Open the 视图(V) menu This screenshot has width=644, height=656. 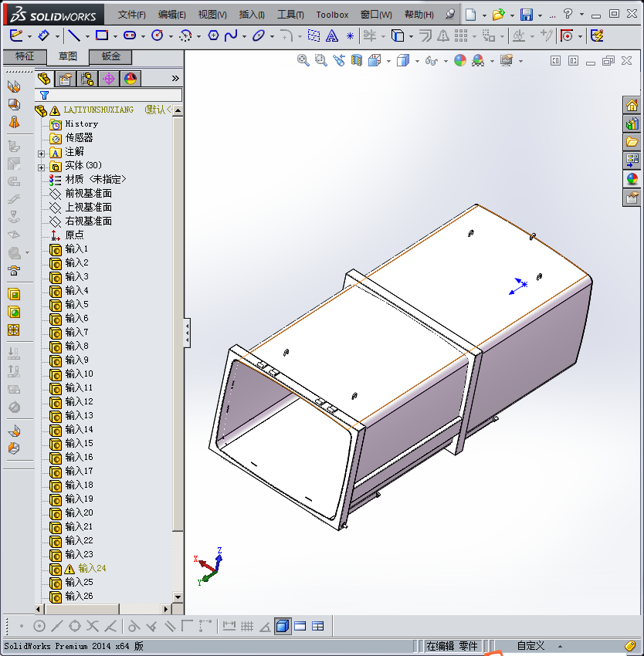point(212,15)
